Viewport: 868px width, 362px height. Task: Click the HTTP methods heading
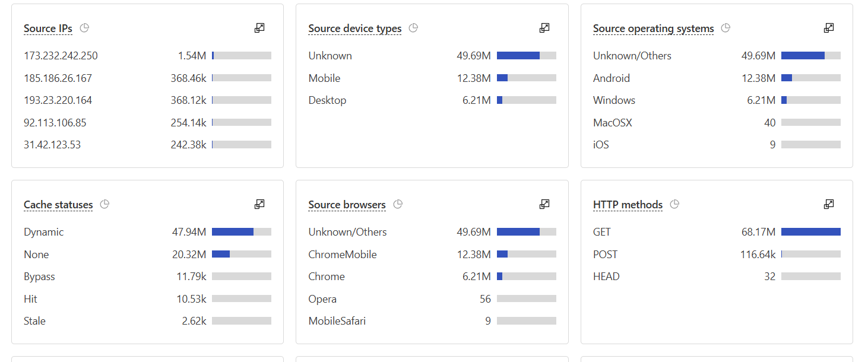pyautogui.click(x=628, y=205)
